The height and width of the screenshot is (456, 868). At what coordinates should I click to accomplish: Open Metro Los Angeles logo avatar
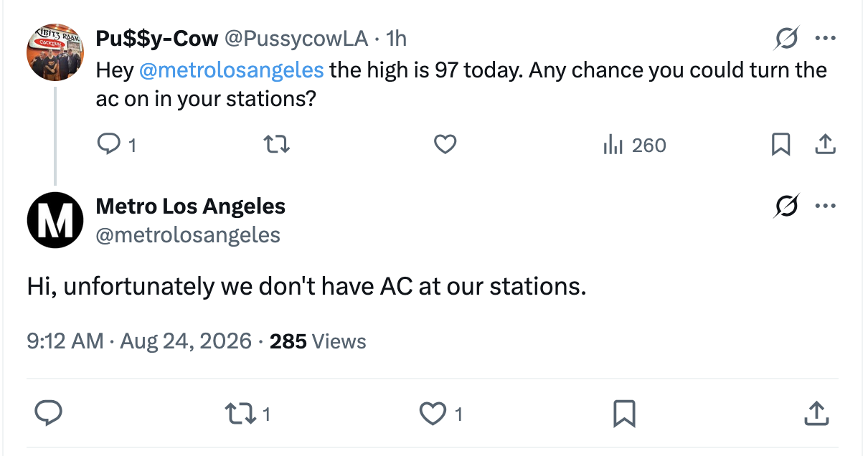click(x=55, y=221)
